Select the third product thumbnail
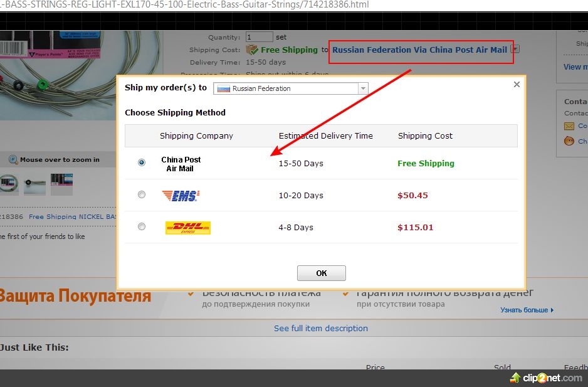The image size is (588, 387). (x=62, y=184)
